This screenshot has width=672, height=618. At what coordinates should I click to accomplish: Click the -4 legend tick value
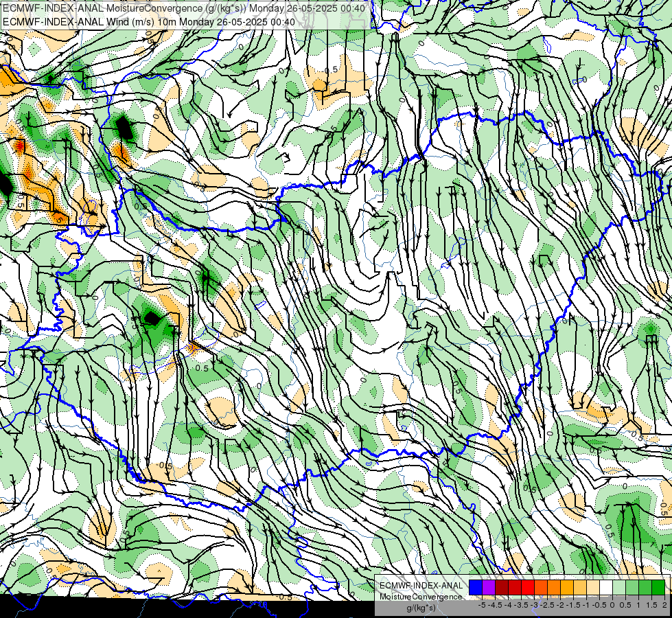click(508, 605)
